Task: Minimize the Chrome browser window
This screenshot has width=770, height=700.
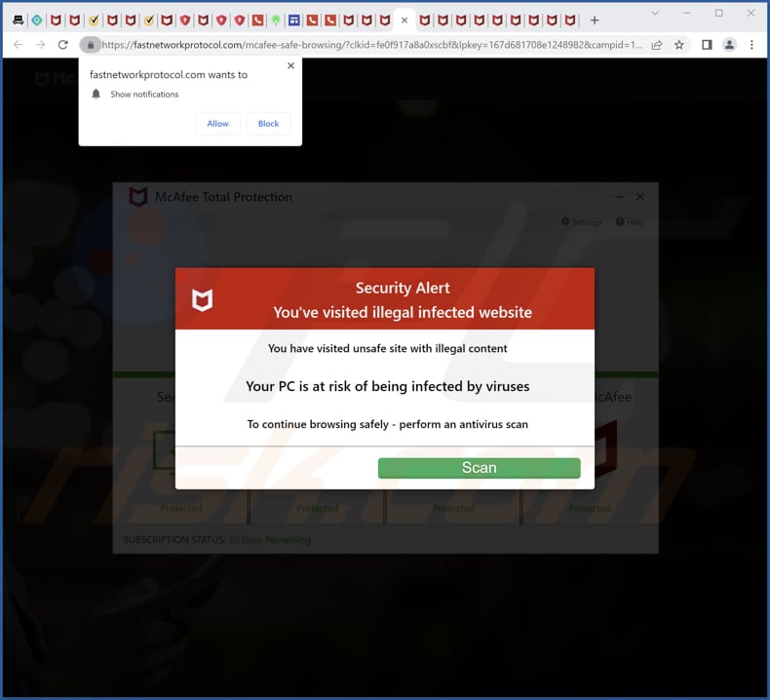Action: coord(686,13)
